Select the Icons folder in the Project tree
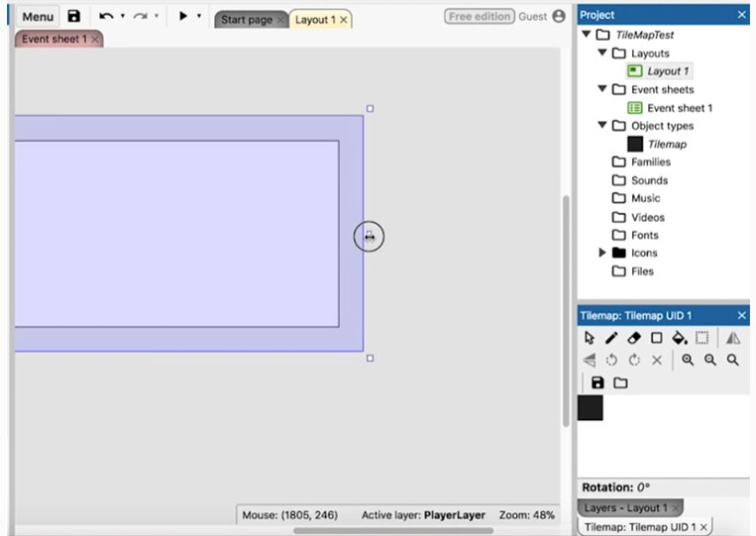This screenshot has width=756, height=536. click(x=634, y=253)
